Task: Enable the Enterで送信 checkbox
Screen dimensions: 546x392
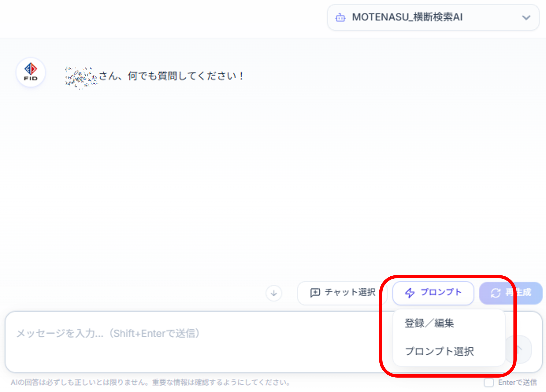Action: pos(489,382)
